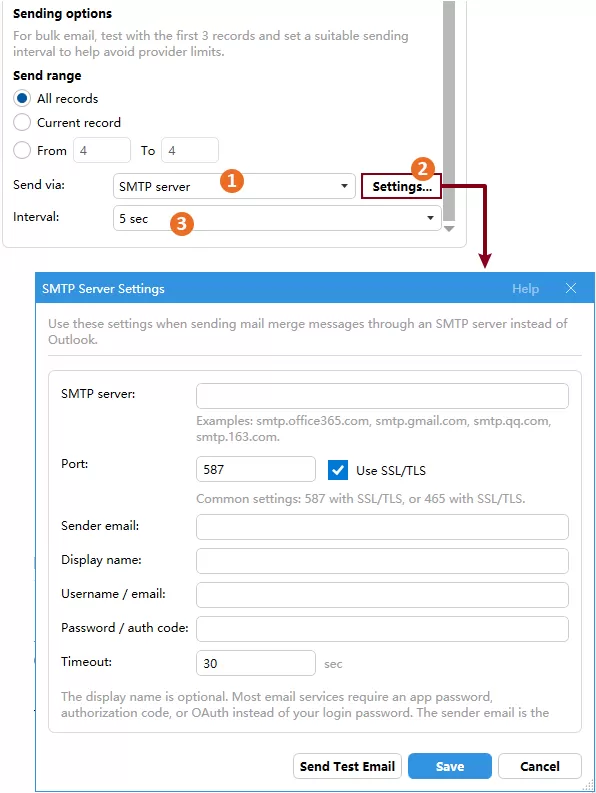Click the Port field showing 587
Image resolution: width=596 pixels, height=793 pixels.
click(x=256, y=469)
